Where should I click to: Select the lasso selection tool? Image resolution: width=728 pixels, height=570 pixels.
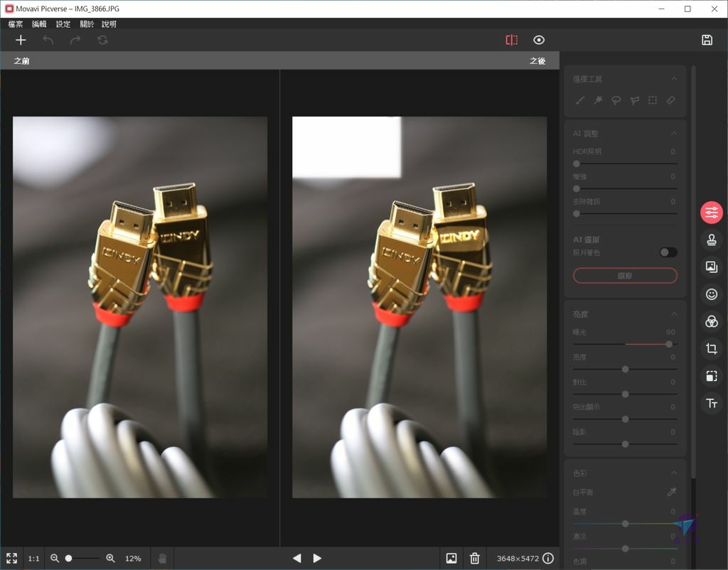point(616,100)
